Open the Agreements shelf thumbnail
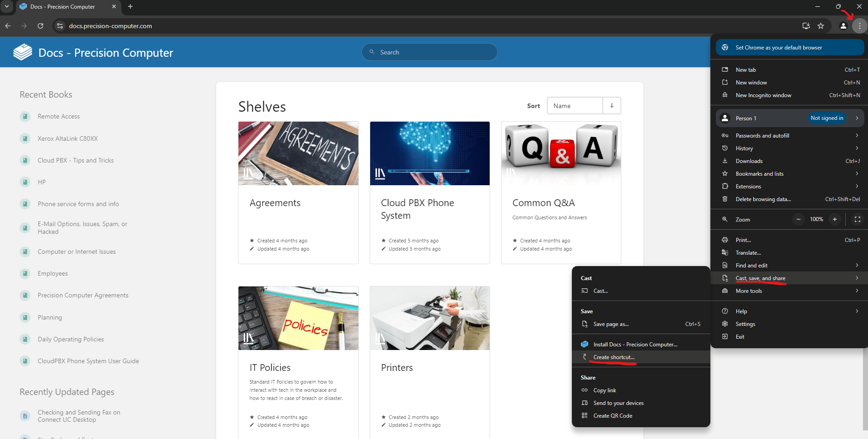 point(298,153)
